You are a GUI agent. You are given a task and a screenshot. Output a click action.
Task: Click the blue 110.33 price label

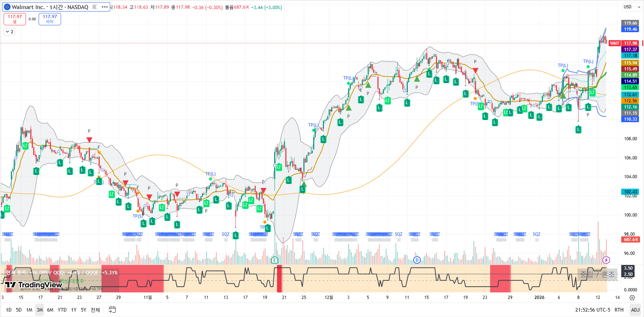coord(631,119)
